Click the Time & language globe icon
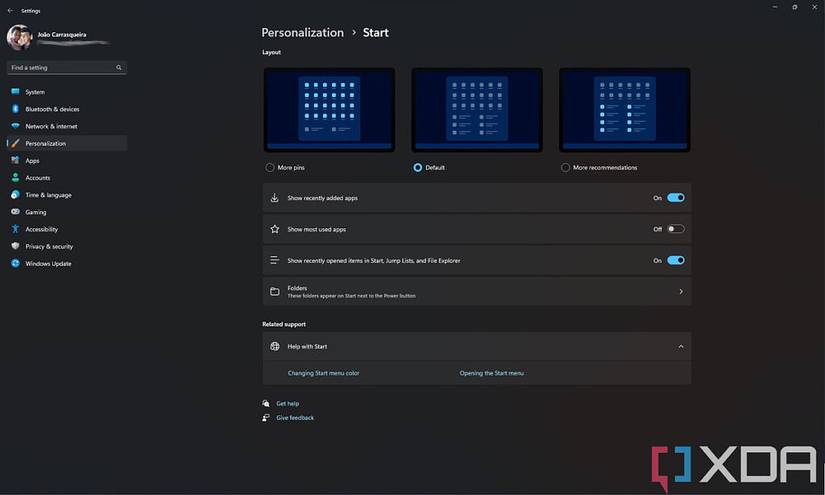Image resolution: width=825 pixels, height=495 pixels. [15, 195]
